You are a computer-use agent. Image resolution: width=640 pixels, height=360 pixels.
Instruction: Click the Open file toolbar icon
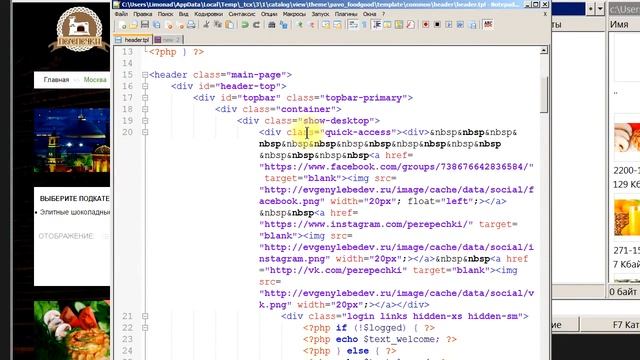click(x=133, y=25)
